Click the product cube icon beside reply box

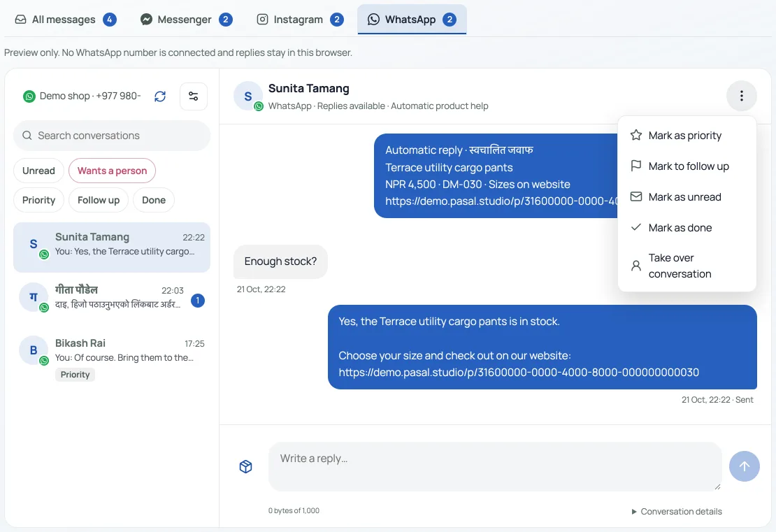[246, 466]
